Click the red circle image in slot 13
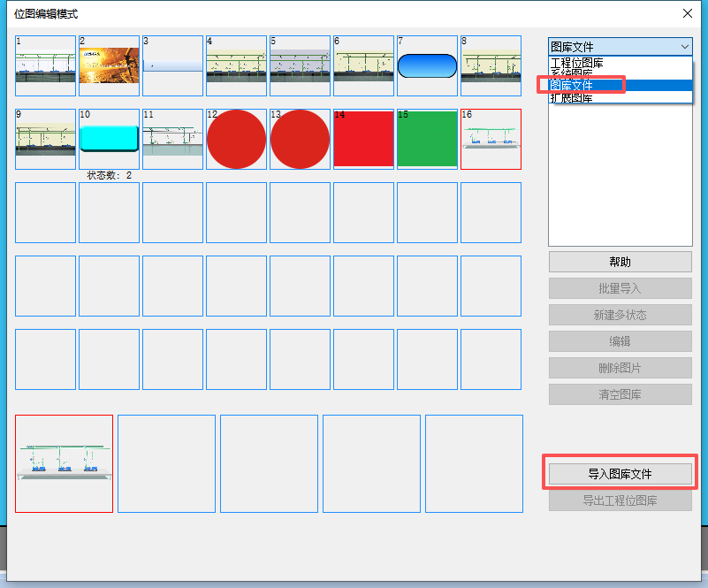This screenshot has width=708, height=588. [x=300, y=139]
